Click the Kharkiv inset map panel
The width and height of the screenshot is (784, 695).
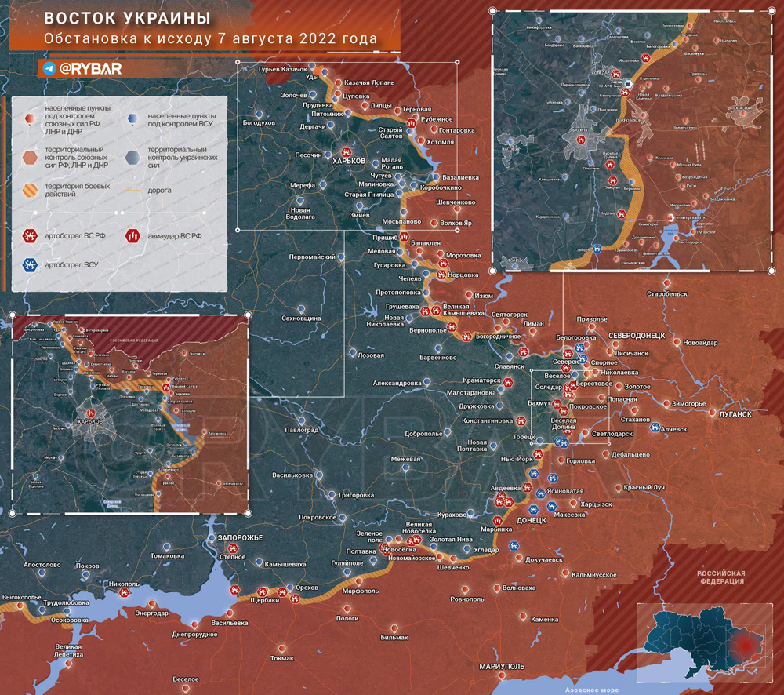pos(130,414)
